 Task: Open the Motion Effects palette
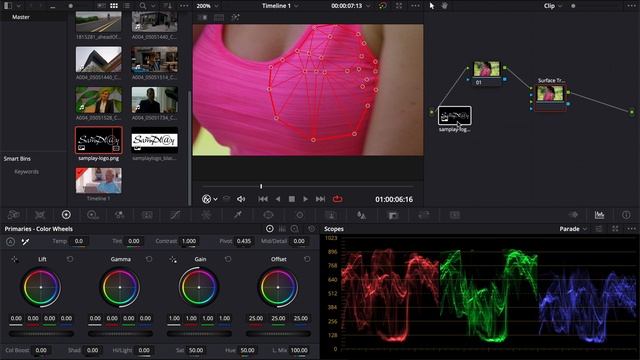[x=147, y=215]
